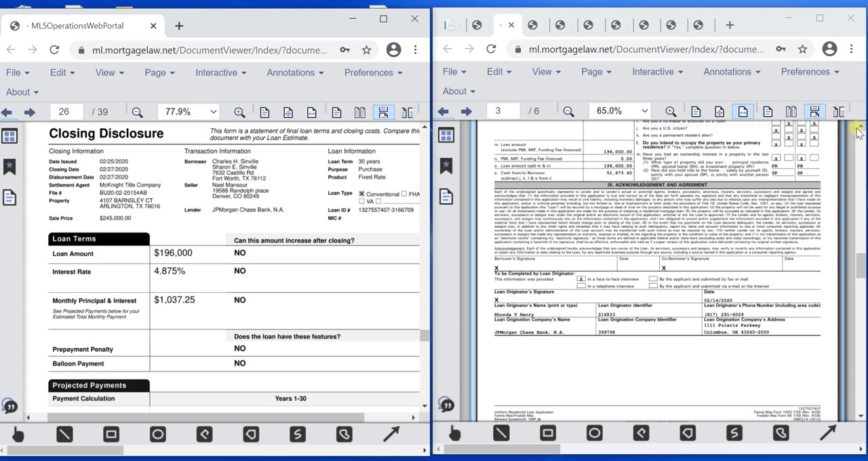Click vertical scrollbar thumb in right viewer
This screenshot has height=461, width=868.
(861, 266)
